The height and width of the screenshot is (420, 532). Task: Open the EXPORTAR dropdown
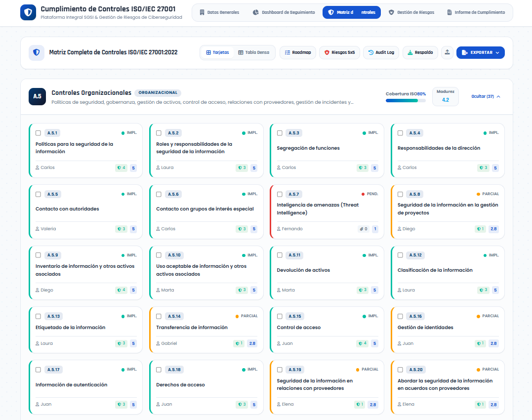coord(481,52)
